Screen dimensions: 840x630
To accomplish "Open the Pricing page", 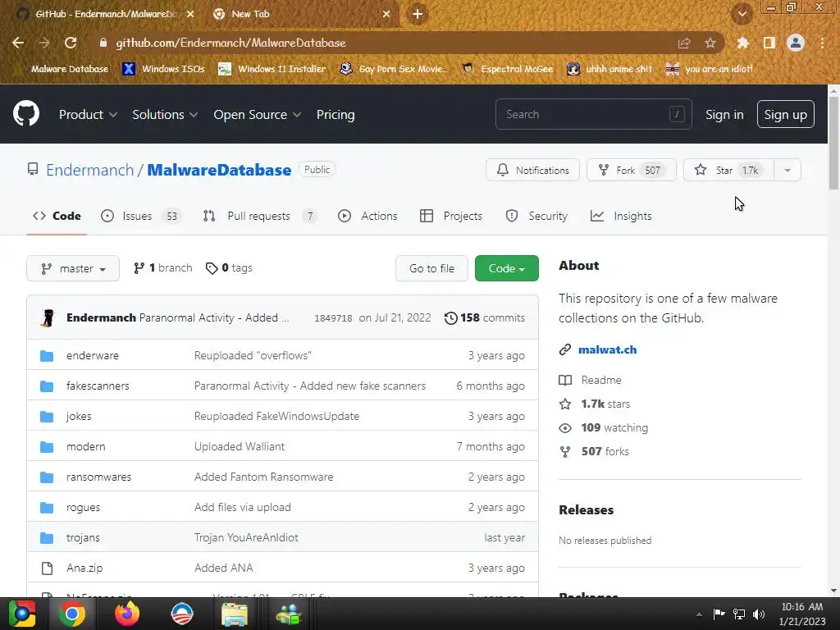I will pyautogui.click(x=336, y=114).
